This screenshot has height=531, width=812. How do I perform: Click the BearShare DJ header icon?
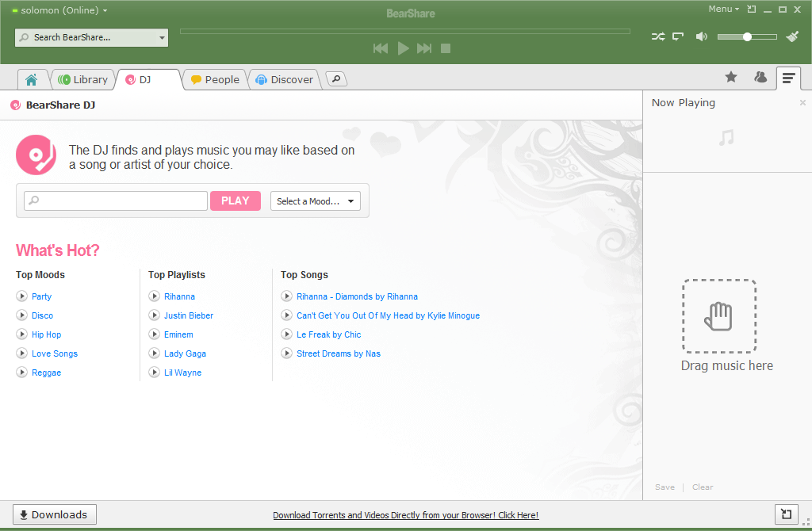[16, 105]
